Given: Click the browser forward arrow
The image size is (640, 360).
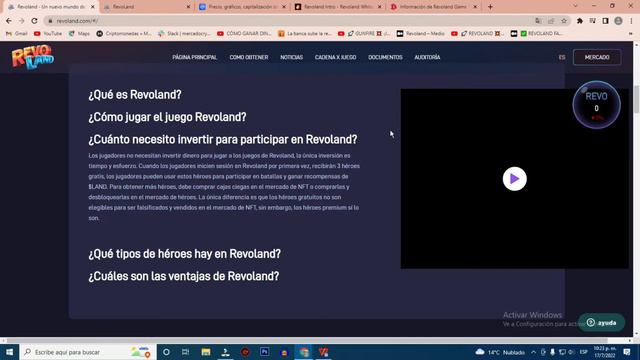Looking at the screenshot, I should pyautogui.click(x=22, y=21).
